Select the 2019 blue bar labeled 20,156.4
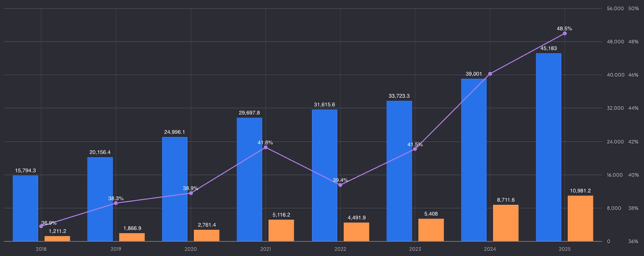 point(100,200)
